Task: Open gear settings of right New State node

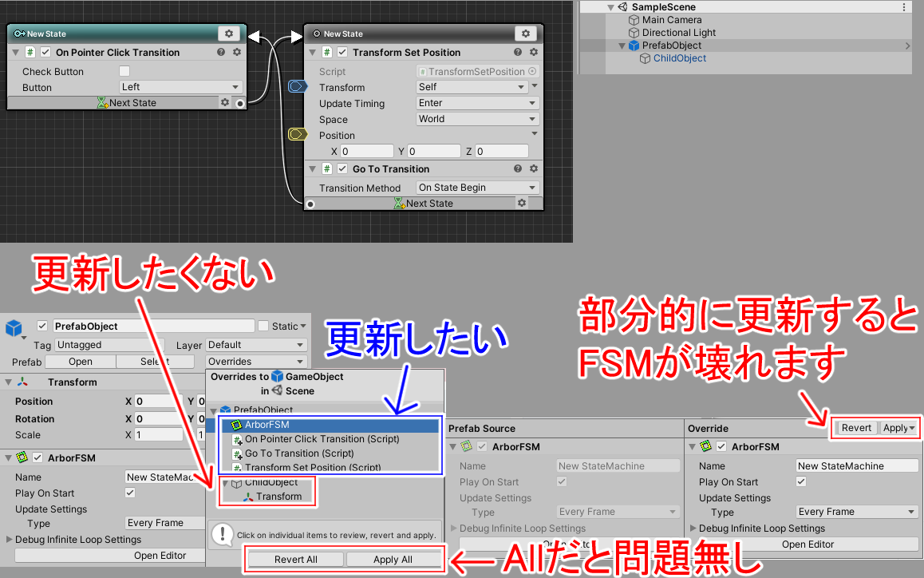Action: 525,34
